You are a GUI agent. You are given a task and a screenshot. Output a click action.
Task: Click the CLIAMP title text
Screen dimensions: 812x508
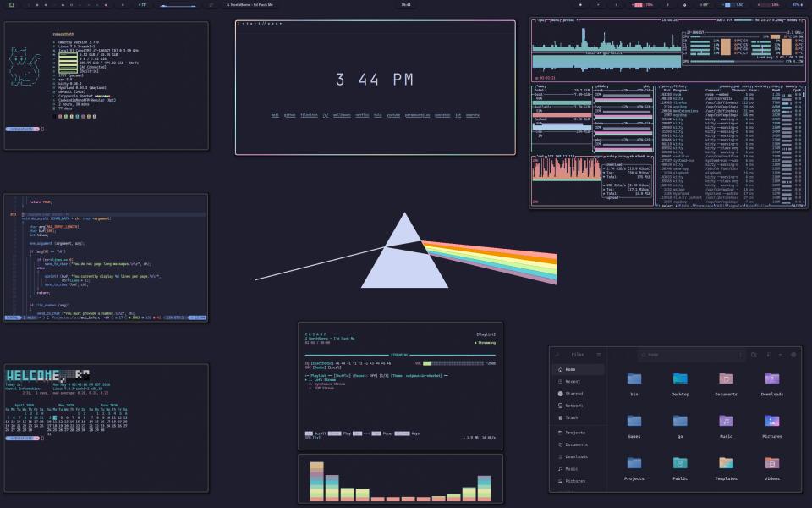point(315,334)
